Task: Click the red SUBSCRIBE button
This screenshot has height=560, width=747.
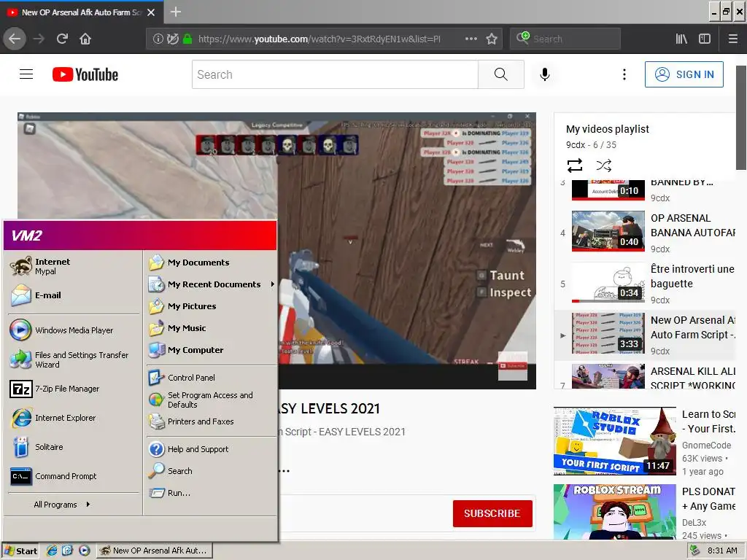Action: 492,513
